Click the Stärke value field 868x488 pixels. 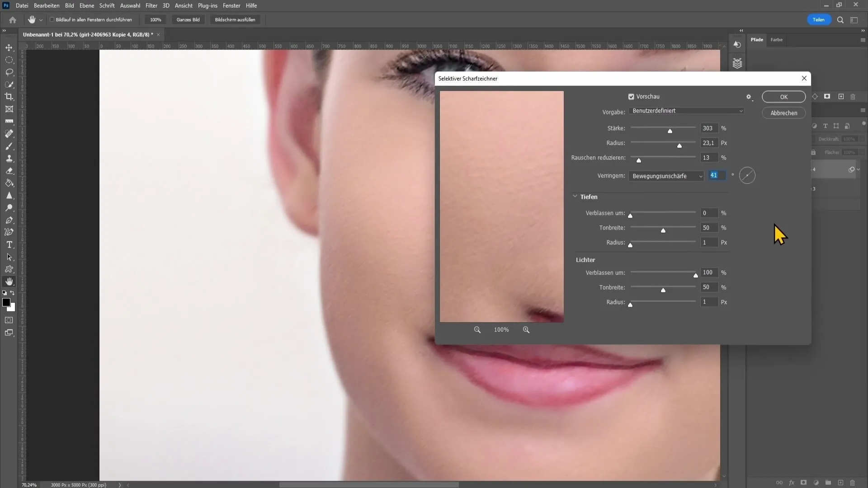point(709,128)
